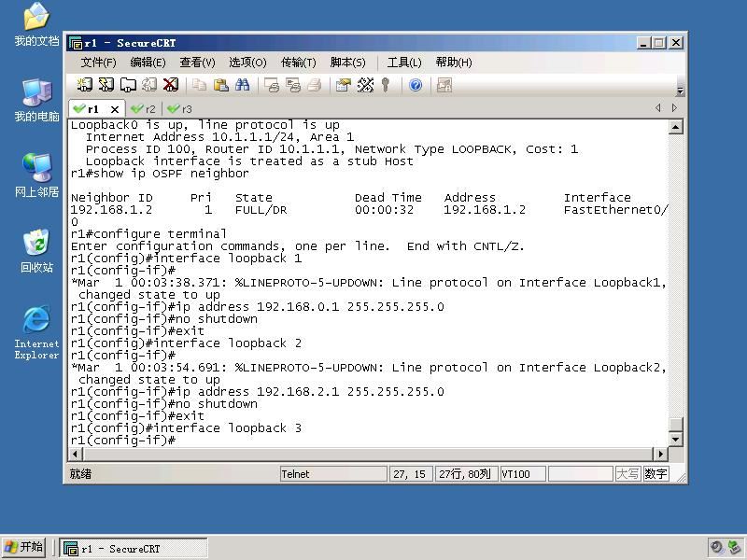Viewport: 747px width, 560px height.
Task: Click the network system tray icon
Action: [735, 548]
